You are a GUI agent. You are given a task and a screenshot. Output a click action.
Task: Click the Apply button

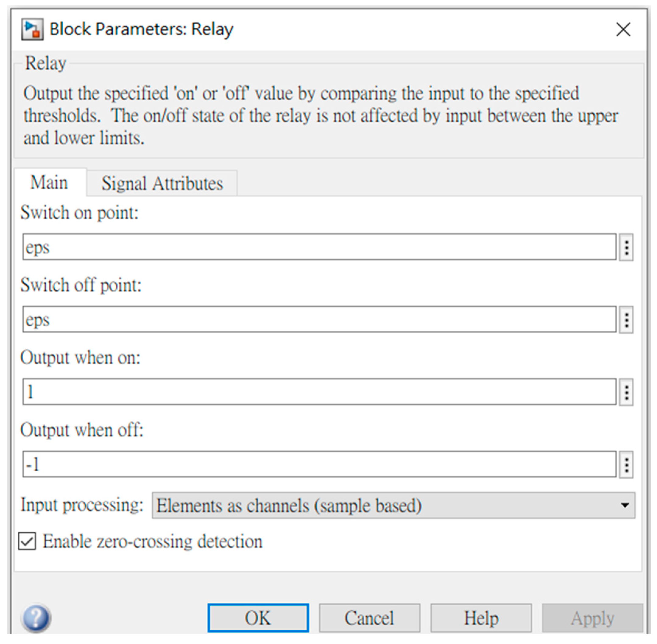(x=592, y=618)
